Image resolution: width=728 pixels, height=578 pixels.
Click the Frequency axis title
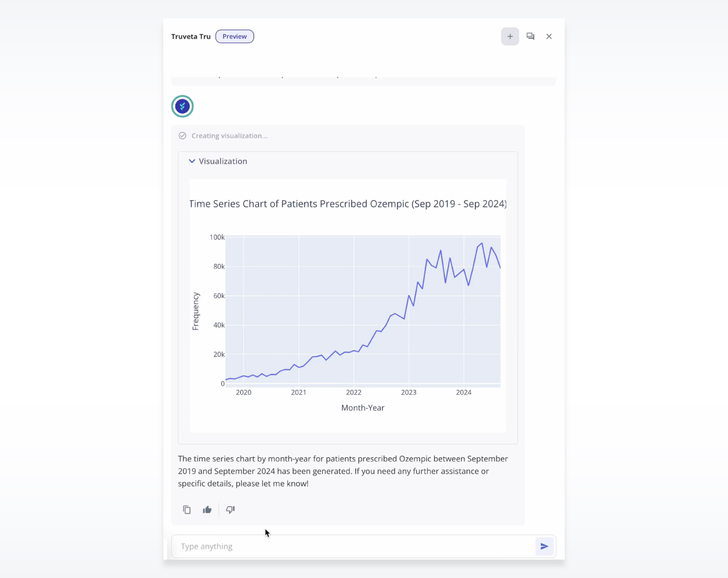pos(196,311)
